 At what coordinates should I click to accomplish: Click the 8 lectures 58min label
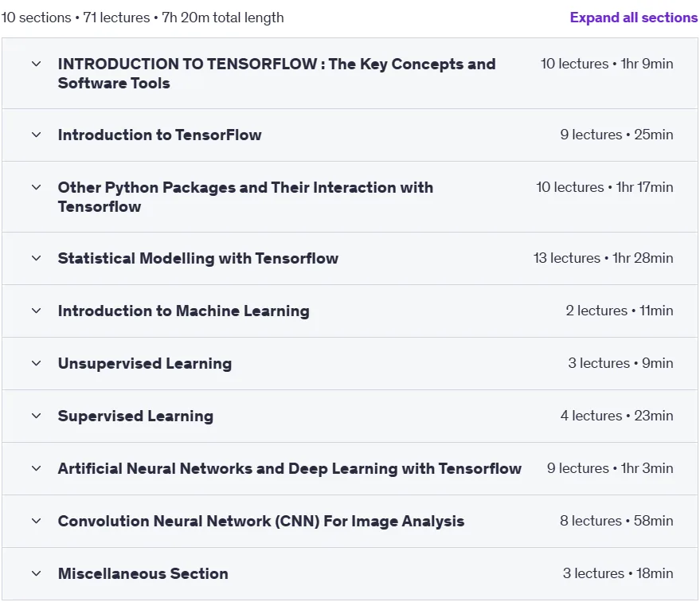click(616, 521)
